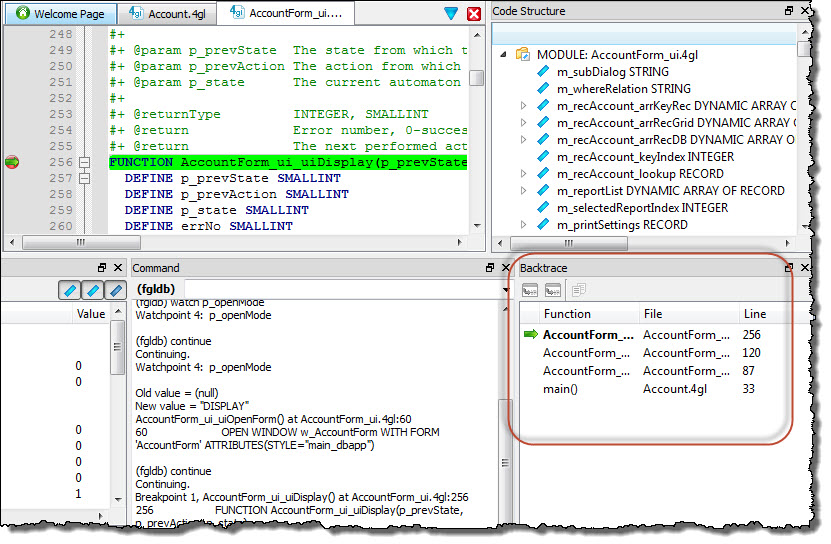Click the second Backtrace toolbar icon

pyautogui.click(x=553, y=290)
